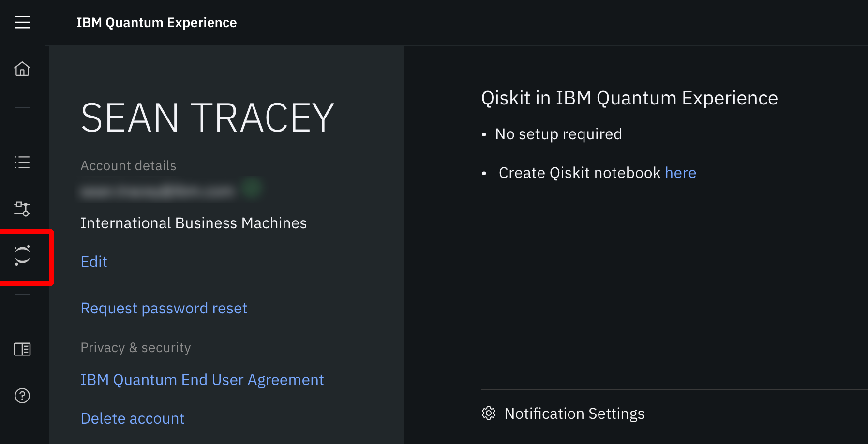Open the hamburger navigation menu
The image size is (868, 444).
coord(22,22)
